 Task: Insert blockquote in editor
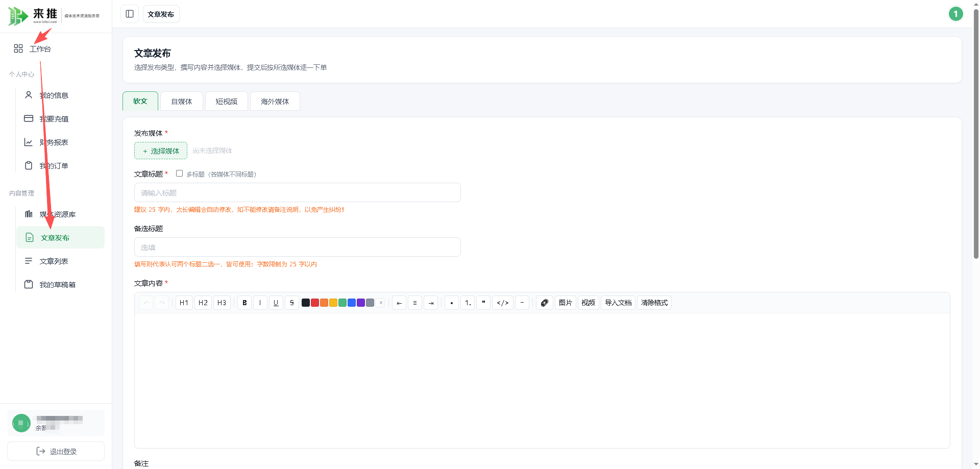coord(483,303)
